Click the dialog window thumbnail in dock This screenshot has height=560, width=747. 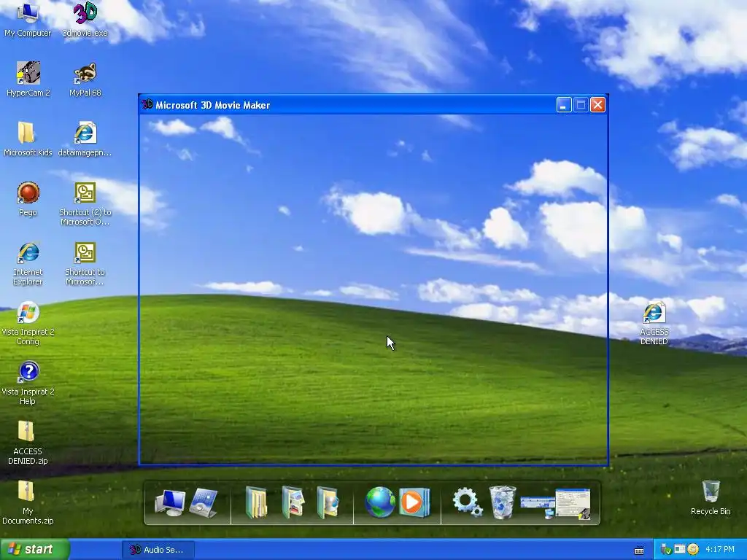point(573,503)
